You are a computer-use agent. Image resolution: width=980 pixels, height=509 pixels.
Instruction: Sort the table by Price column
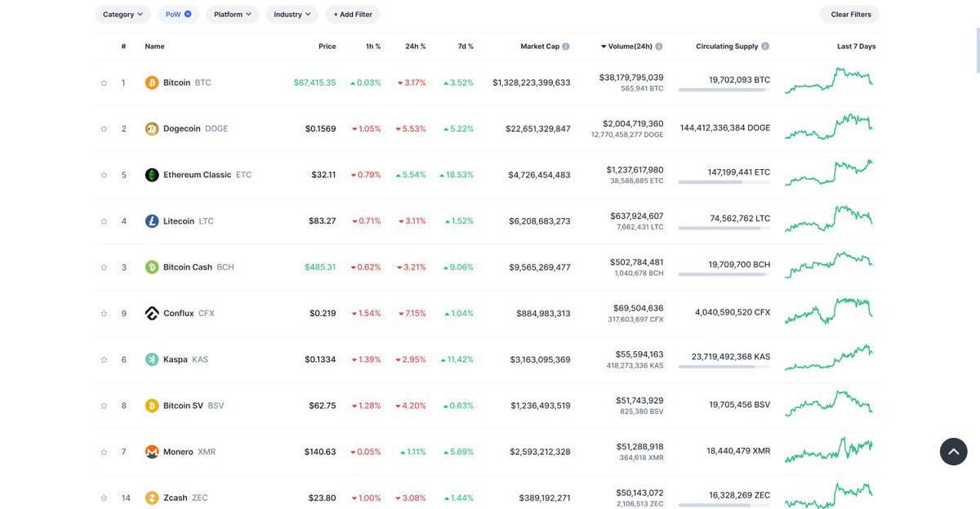tap(327, 47)
